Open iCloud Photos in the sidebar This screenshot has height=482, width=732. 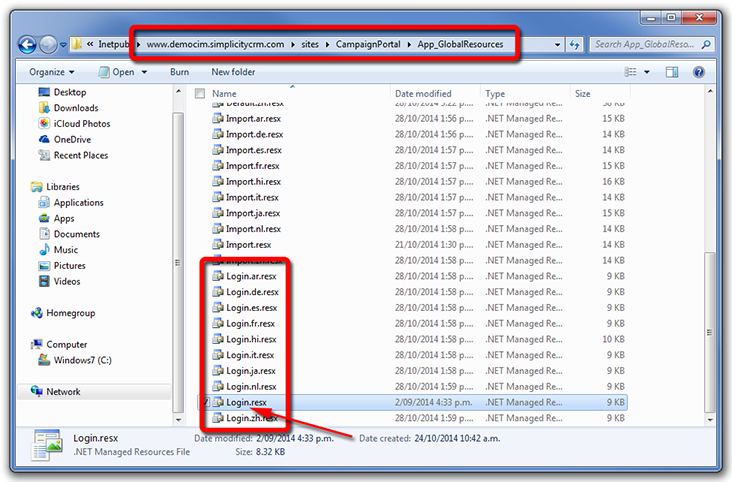pos(75,124)
